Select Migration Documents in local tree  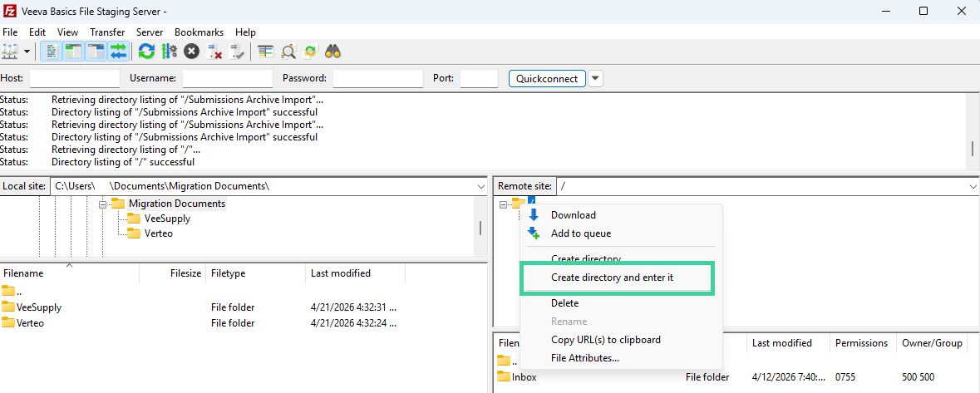177,204
